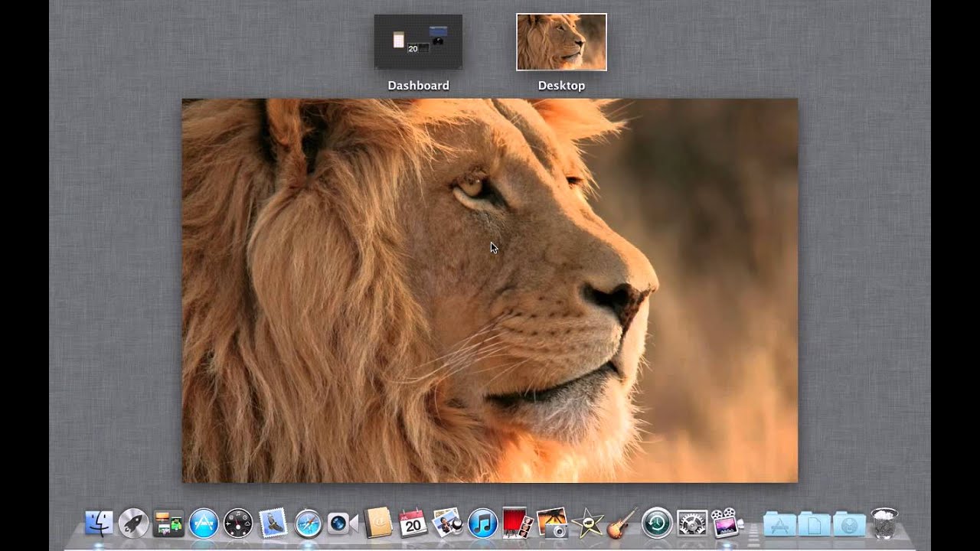Open iCal calendar icon in Dock
Image resolution: width=980 pixels, height=551 pixels.
tap(413, 523)
